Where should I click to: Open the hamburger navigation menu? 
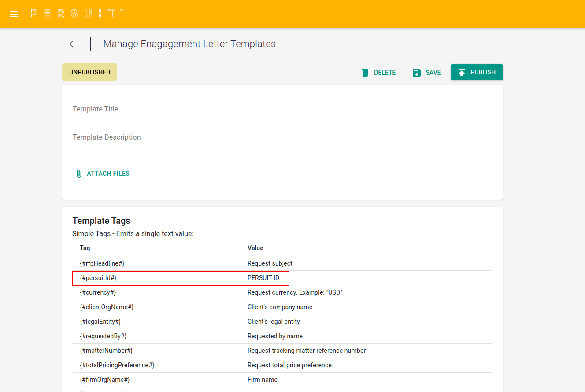pos(14,14)
